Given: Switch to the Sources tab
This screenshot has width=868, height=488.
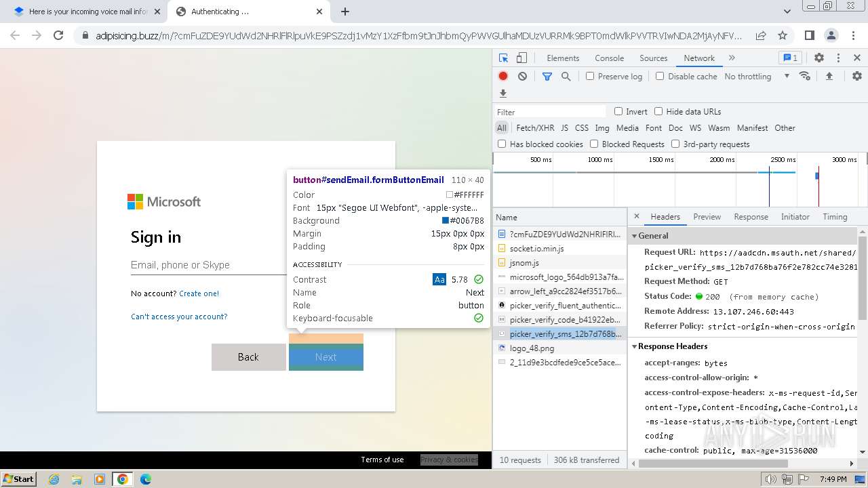Looking at the screenshot, I should 654,58.
